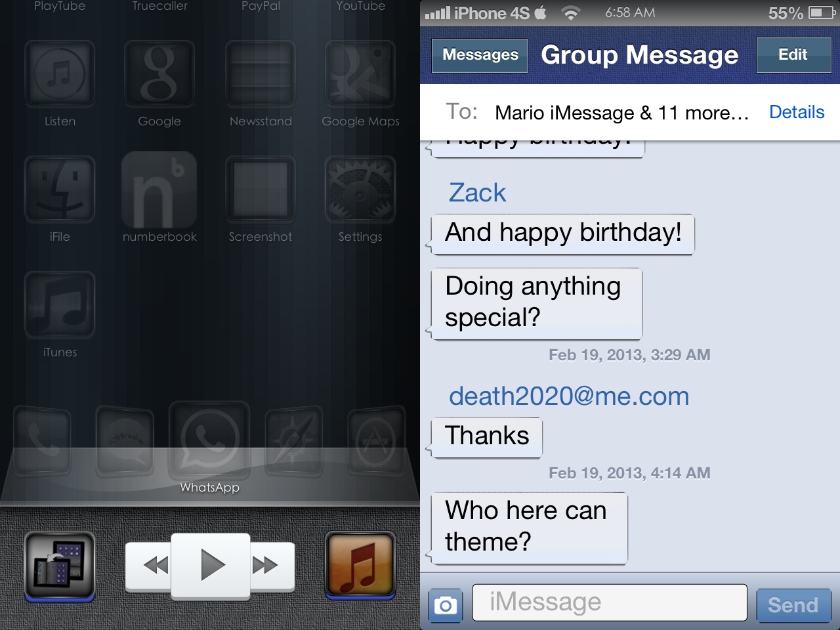
Task: Tap the Feb 19, 2013, 4:14 AM timestamp
Action: pyautogui.click(x=629, y=473)
